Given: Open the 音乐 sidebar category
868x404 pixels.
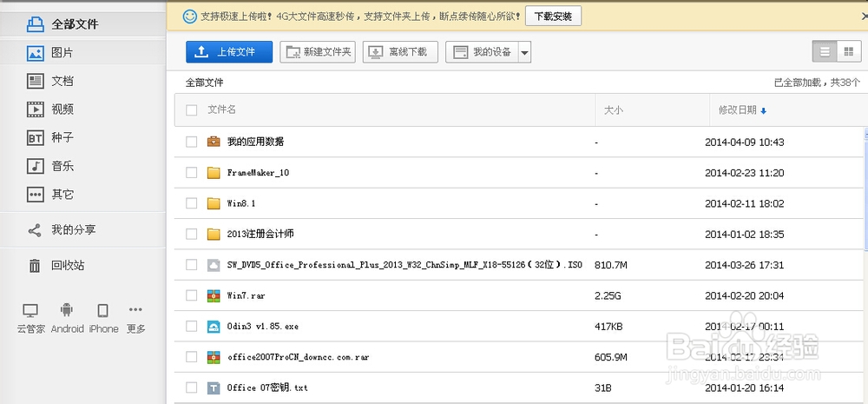Looking at the screenshot, I should [82, 166].
